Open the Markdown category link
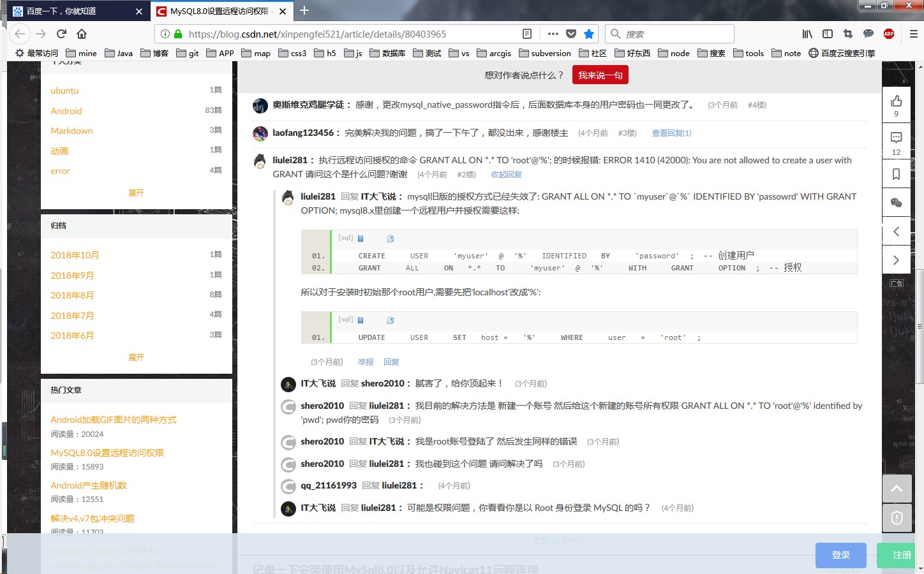924x574 pixels. [71, 131]
